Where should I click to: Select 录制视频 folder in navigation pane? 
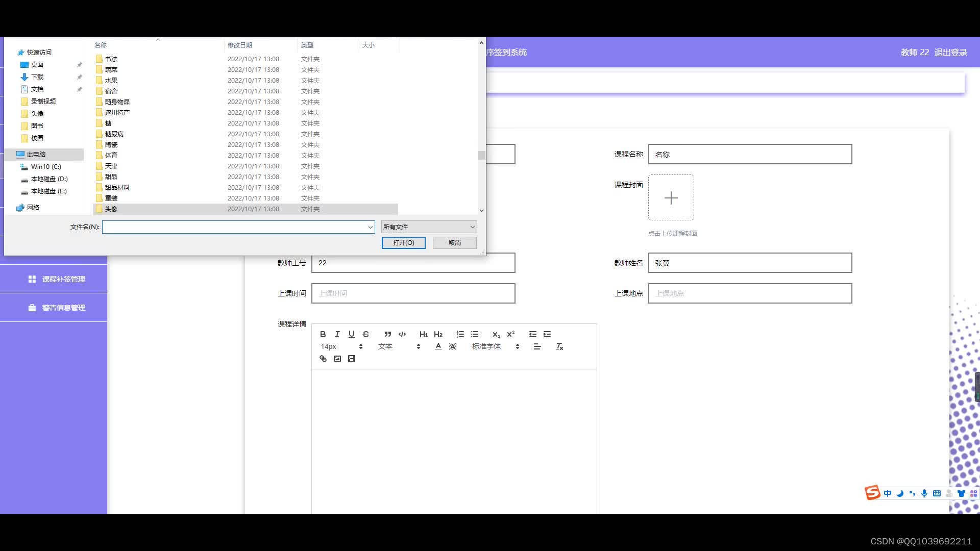tap(43, 102)
